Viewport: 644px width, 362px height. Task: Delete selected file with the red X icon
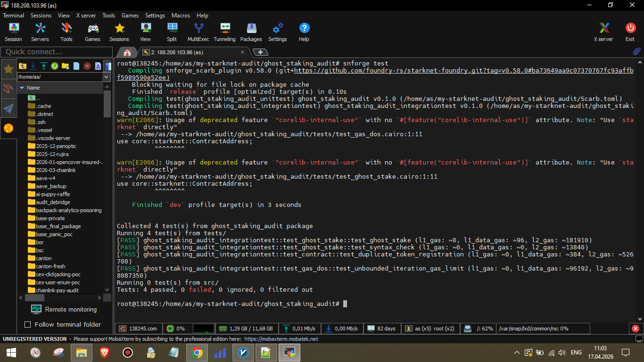click(87, 66)
